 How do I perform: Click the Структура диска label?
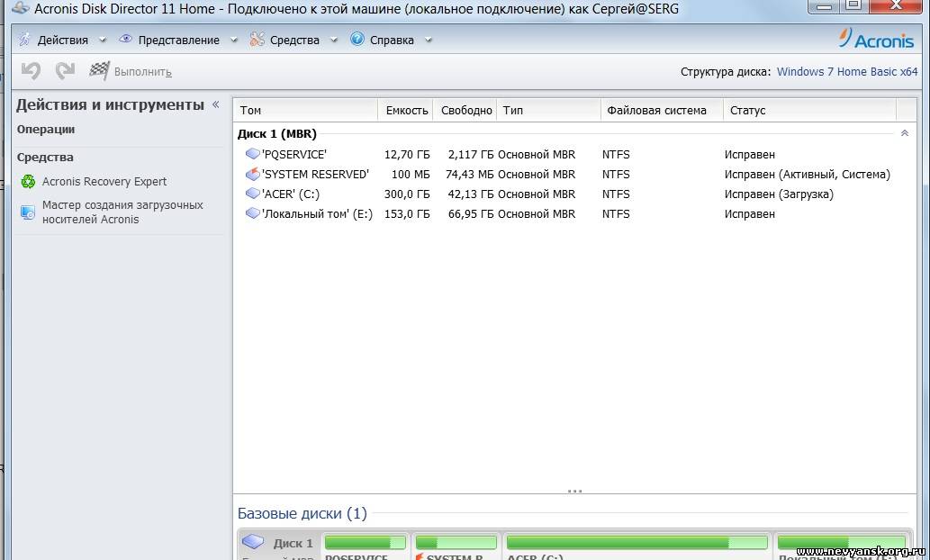(x=726, y=72)
